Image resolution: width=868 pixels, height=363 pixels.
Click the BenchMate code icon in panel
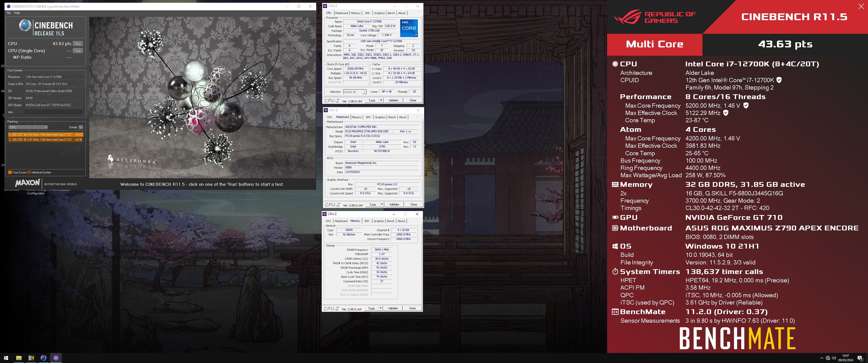pos(615,312)
